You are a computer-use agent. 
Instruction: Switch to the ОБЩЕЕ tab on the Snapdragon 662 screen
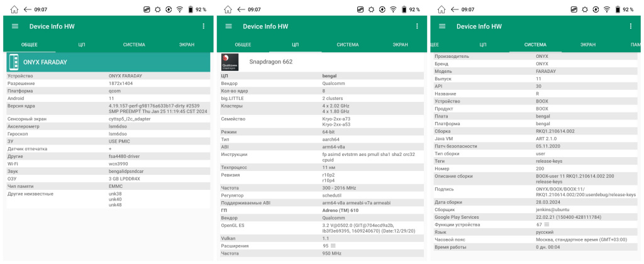click(243, 45)
